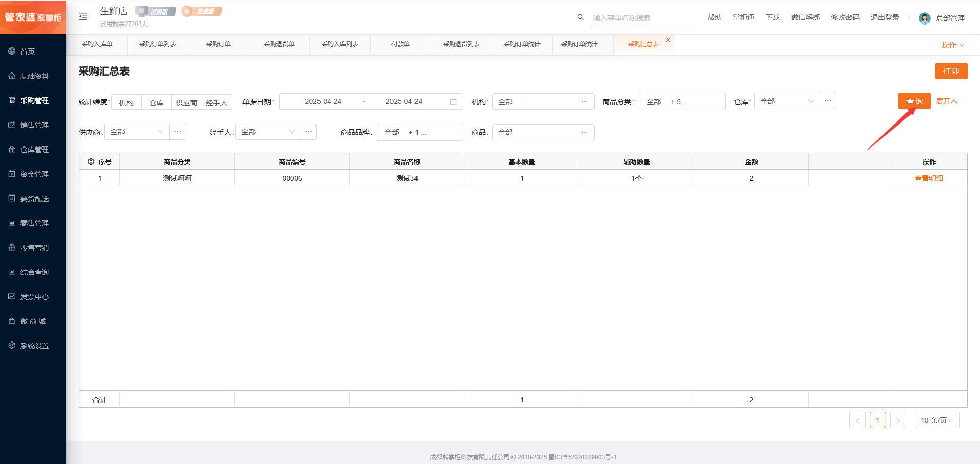980x464 pixels.
Task: Click the 采购管理 cart icon
Action: point(12,100)
